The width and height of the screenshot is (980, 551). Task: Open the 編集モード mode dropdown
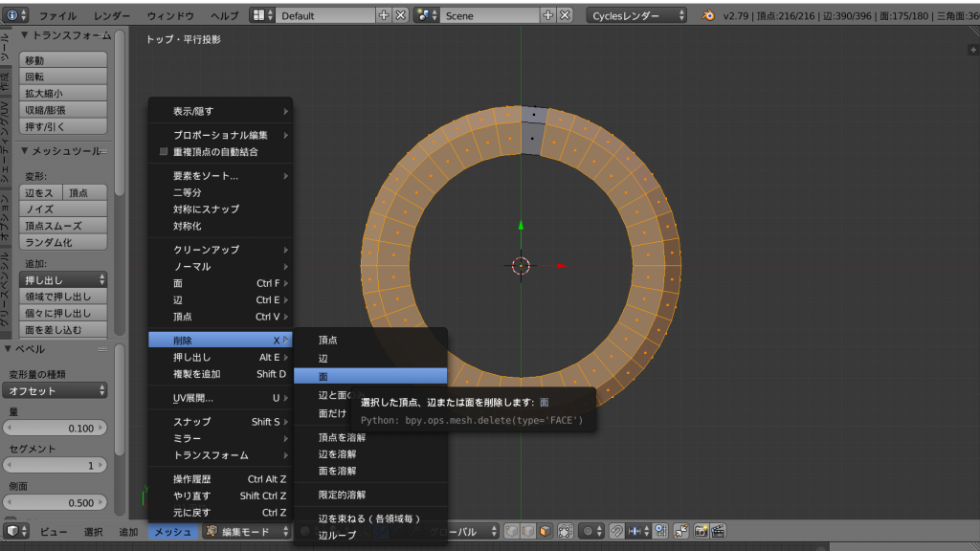tap(247, 531)
